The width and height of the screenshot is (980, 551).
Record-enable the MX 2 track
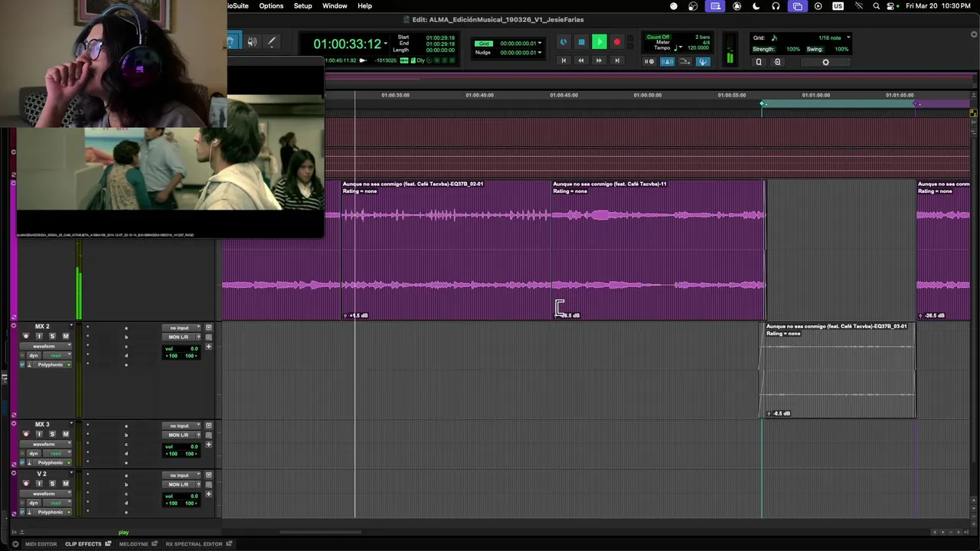(26, 336)
